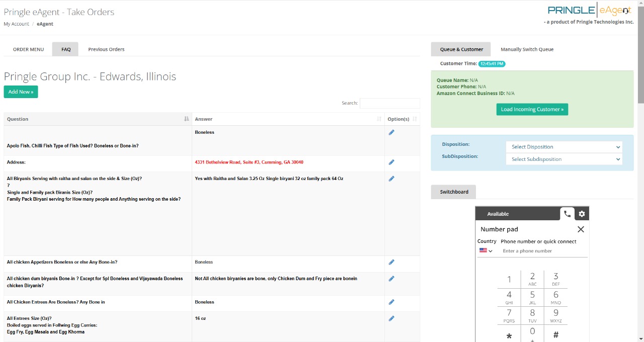Edit the chicken dum biryanis FAQ entry
The image size is (644, 342).
(391, 279)
